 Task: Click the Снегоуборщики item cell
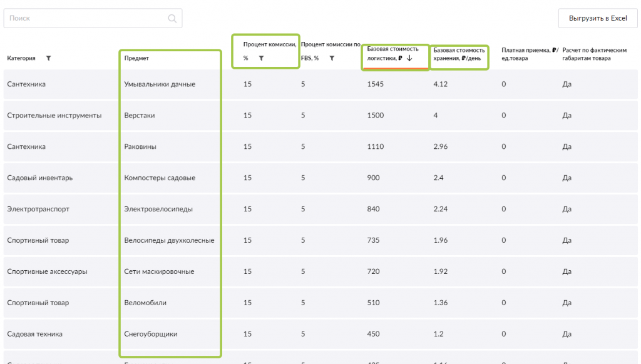151,335
